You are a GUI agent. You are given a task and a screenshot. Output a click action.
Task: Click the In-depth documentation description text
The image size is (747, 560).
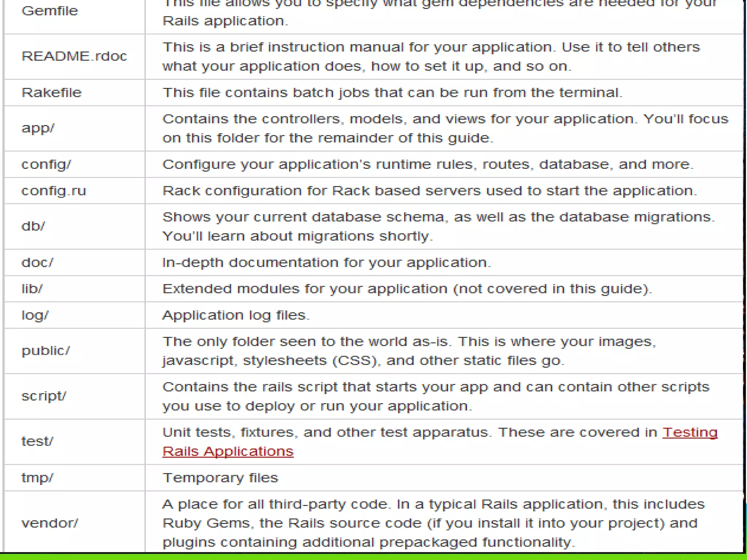point(326,262)
